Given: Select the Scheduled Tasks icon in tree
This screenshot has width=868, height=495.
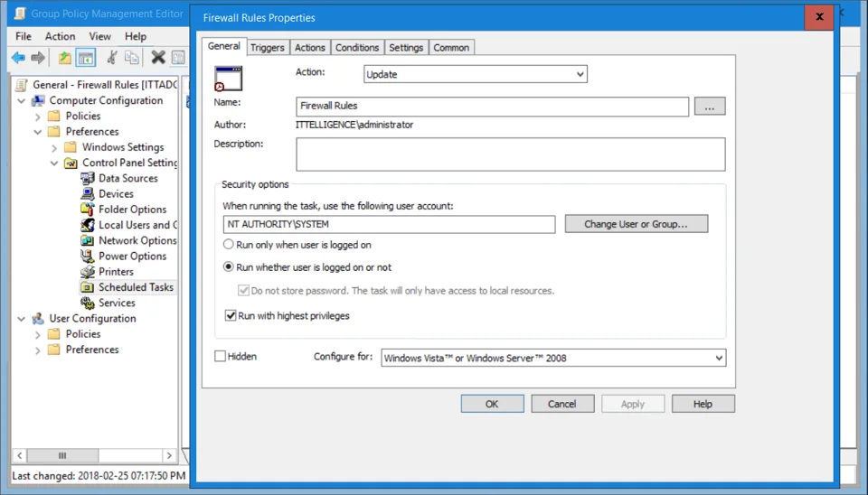Looking at the screenshot, I should (88, 287).
